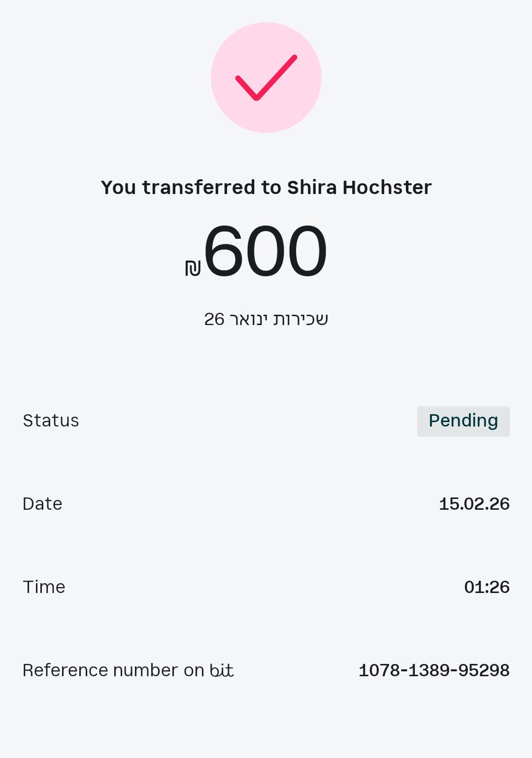This screenshot has width=532, height=758.
Task: Tap the Hebrew word שכירות in memo
Action: [x=300, y=319]
